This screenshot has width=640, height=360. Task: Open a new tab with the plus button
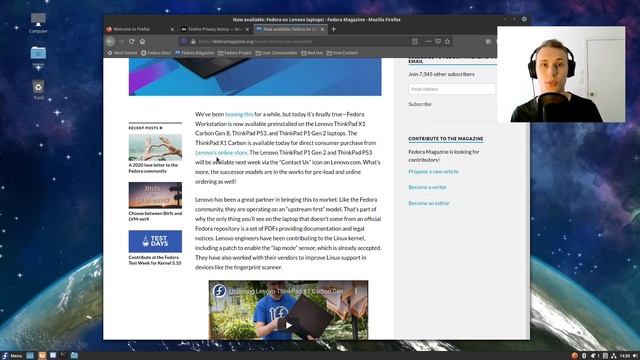tap(333, 29)
